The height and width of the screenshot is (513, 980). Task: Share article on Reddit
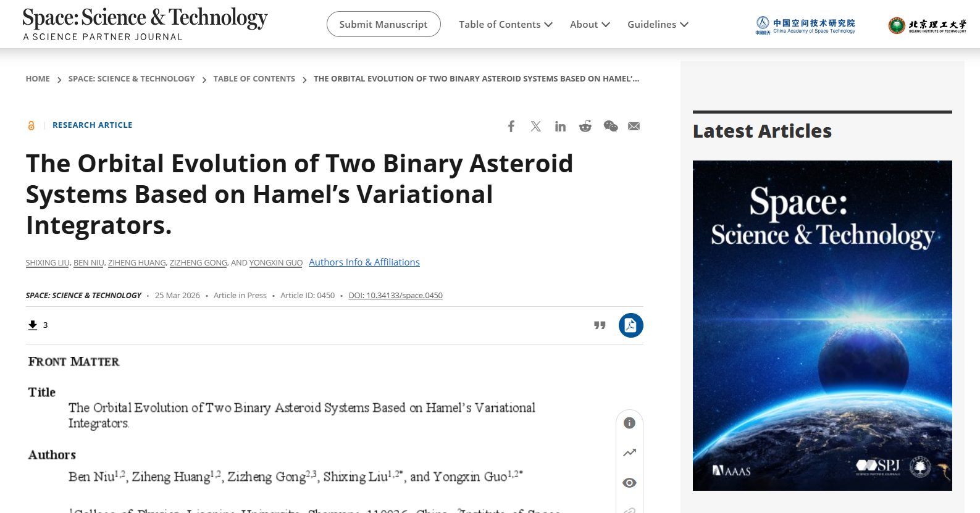585,127
